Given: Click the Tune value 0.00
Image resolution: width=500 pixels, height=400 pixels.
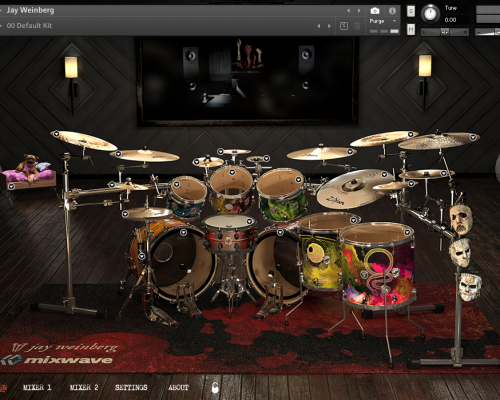Looking at the screenshot, I should (x=450, y=20).
